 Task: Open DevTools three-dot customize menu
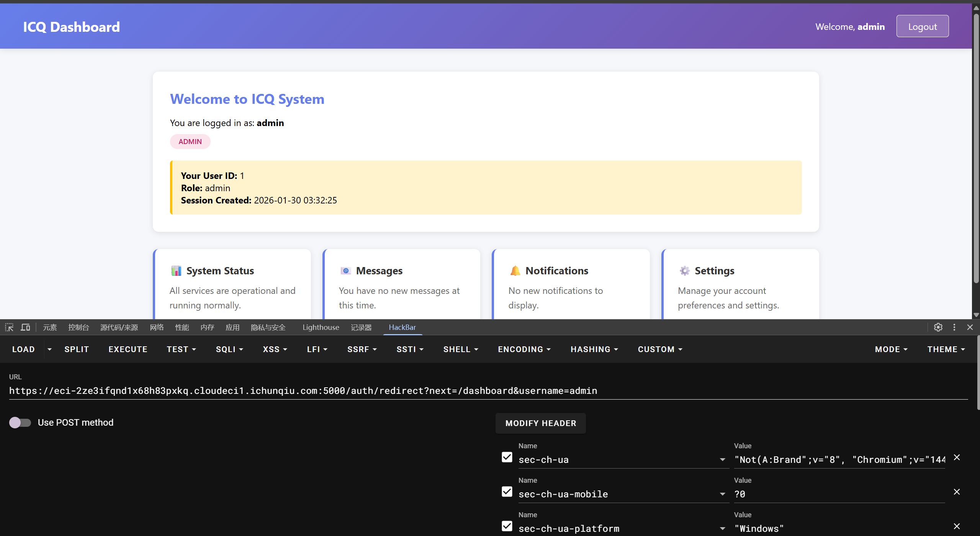tap(954, 327)
